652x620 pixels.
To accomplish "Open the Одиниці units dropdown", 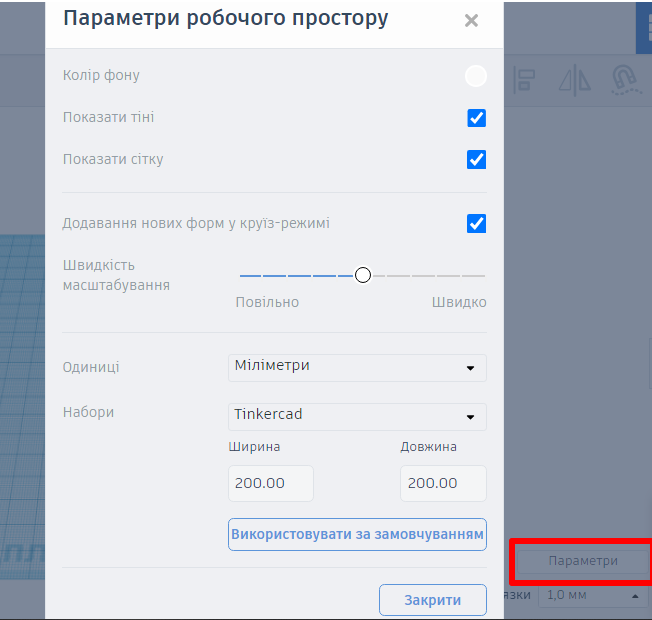I will 357,367.
